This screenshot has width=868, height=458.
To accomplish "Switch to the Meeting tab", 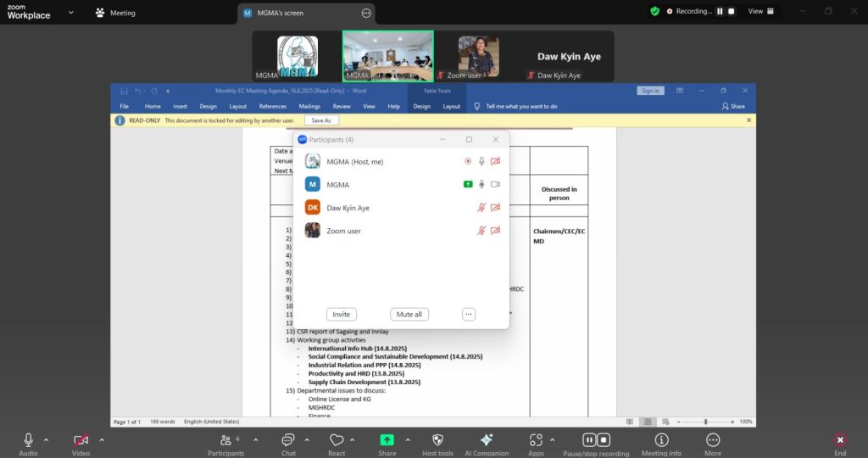I will pos(115,13).
